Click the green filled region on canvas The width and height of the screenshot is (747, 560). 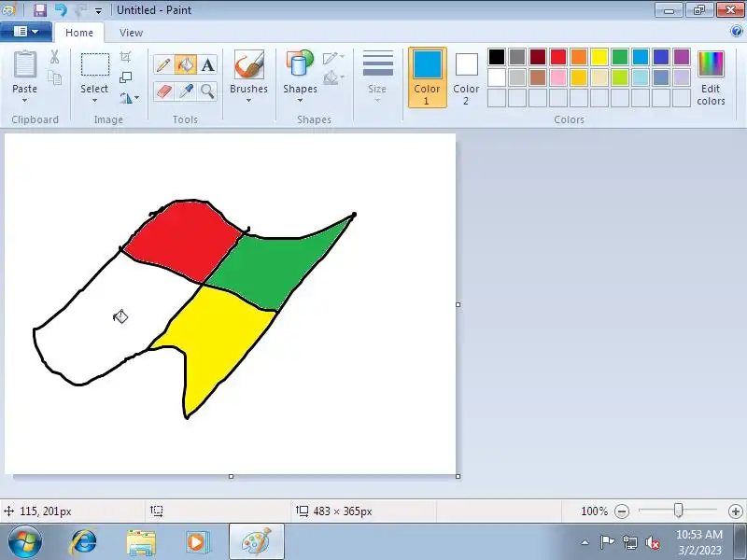coord(278,267)
